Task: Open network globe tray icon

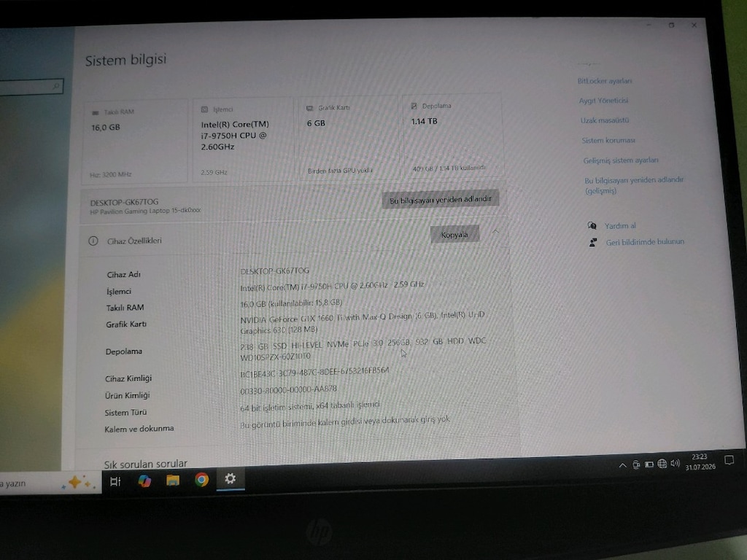Action: [x=662, y=463]
